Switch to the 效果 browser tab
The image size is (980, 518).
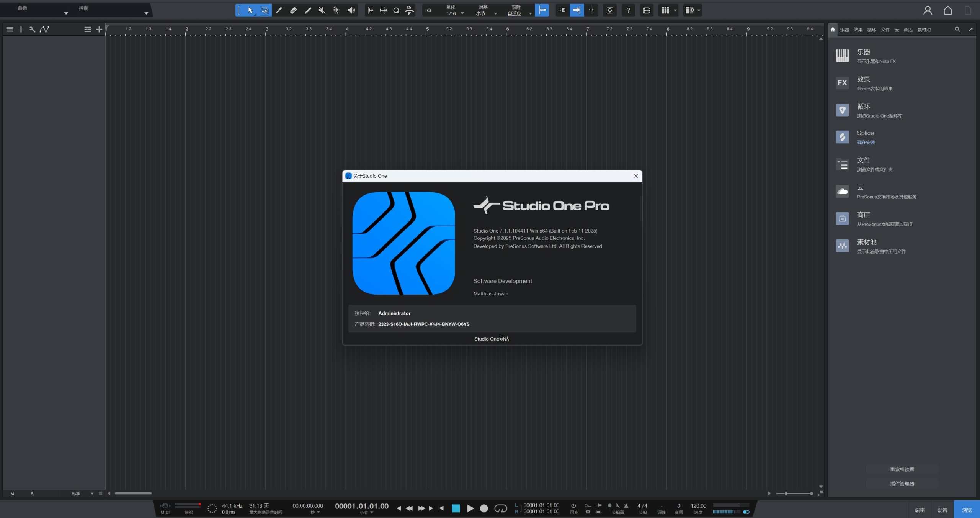[858, 30]
